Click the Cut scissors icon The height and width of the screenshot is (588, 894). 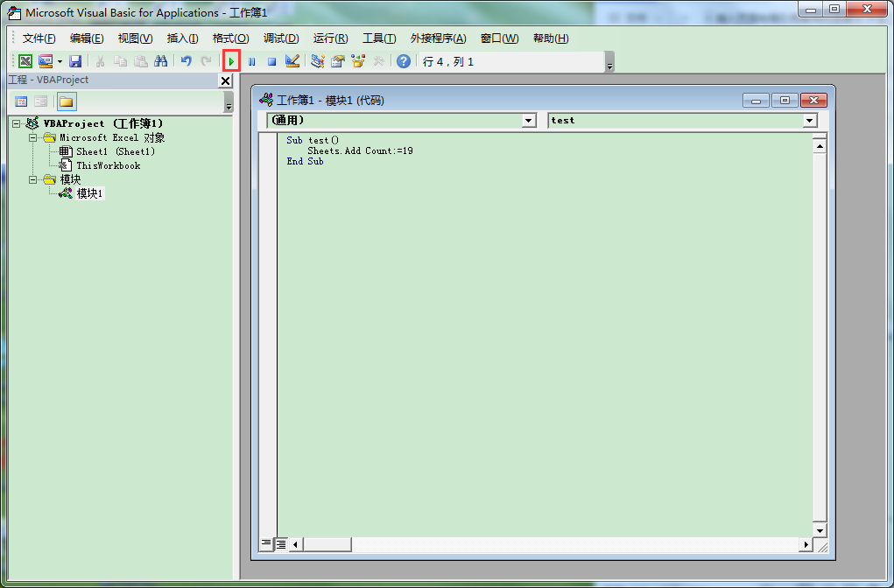(101, 61)
